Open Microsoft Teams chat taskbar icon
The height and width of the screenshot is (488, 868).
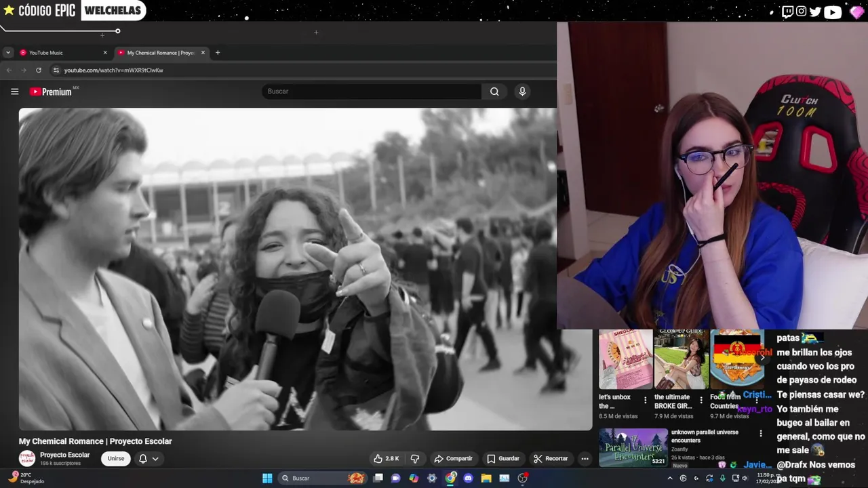pos(395,479)
